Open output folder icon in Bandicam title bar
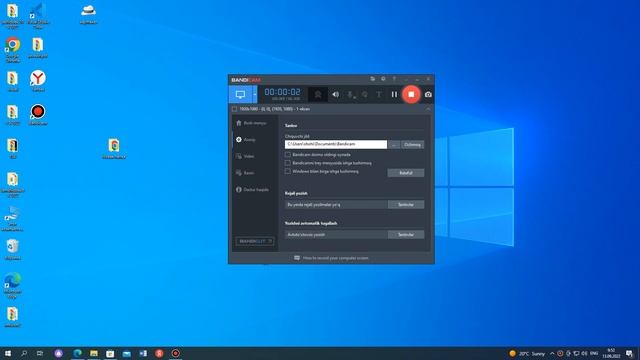This screenshot has height=360, width=640. [372, 79]
